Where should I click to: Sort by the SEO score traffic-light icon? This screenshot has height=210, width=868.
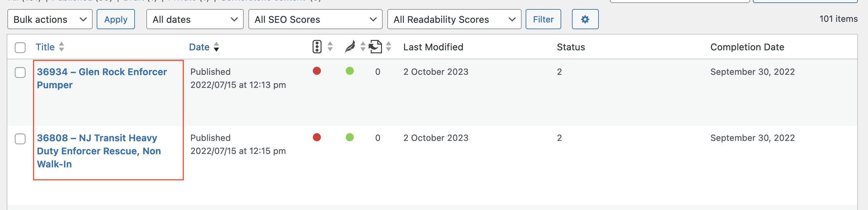[x=317, y=47]
